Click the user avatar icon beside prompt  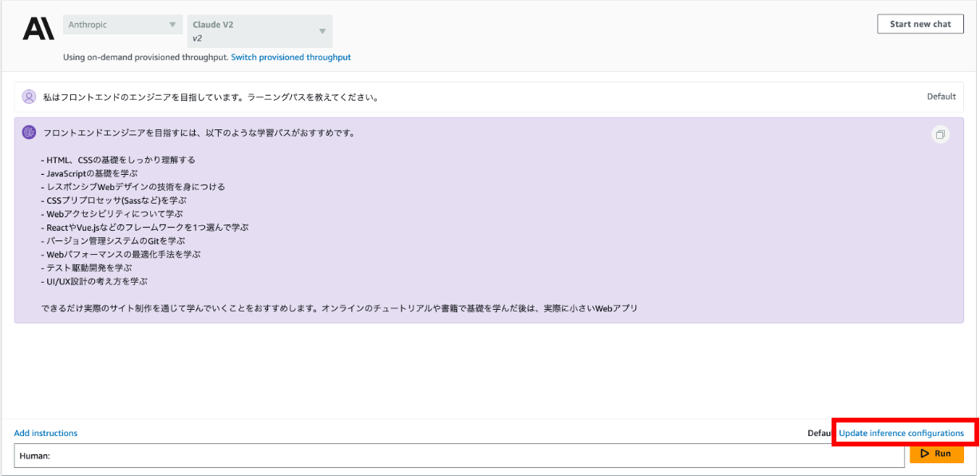(x=29, y=97)
